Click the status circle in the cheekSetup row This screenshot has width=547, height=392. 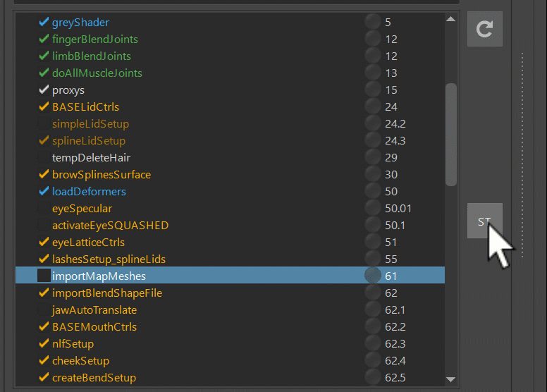tap(373, 360)
